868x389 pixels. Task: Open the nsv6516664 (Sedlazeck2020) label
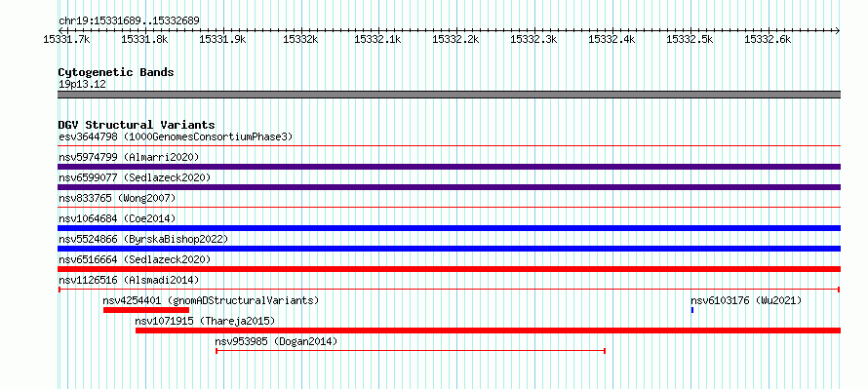(135, 259)
